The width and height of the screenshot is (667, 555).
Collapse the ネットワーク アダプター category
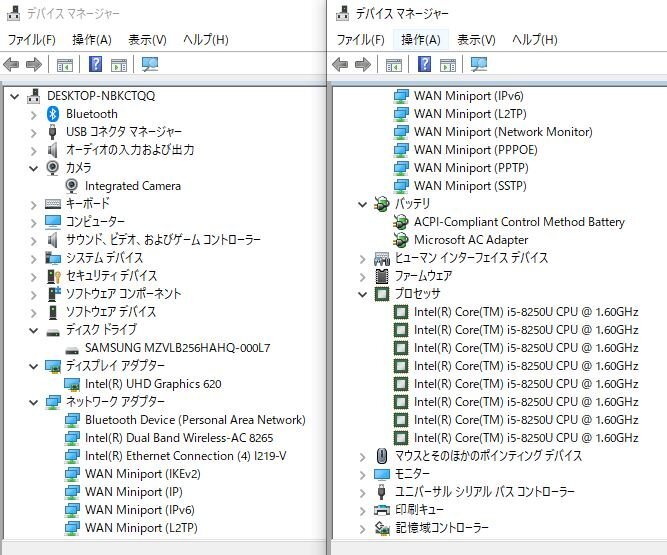pyautogui.click(x=36, y=402)
